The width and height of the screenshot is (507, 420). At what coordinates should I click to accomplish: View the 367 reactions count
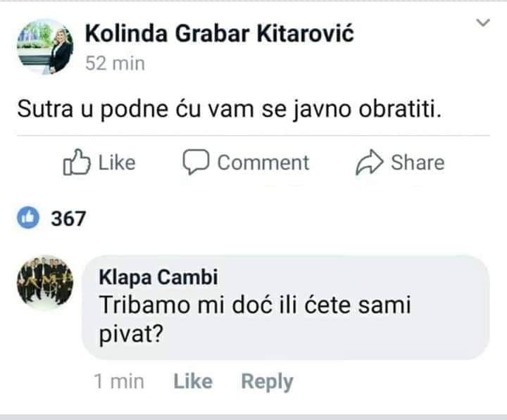(68, 219)
